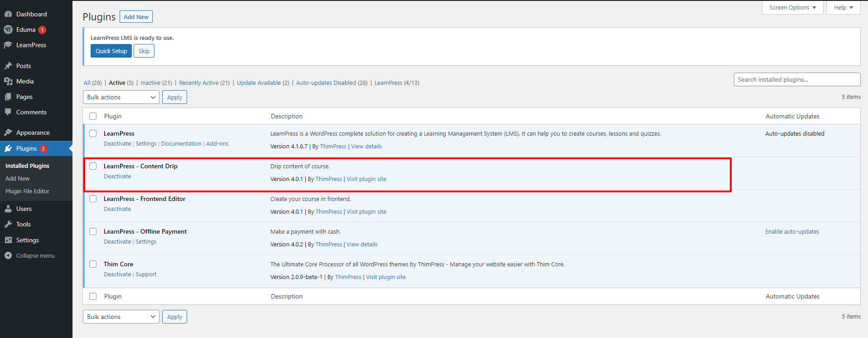
Task: Select Auto-updates Disabled (26) filter
Action: (332, 83)
